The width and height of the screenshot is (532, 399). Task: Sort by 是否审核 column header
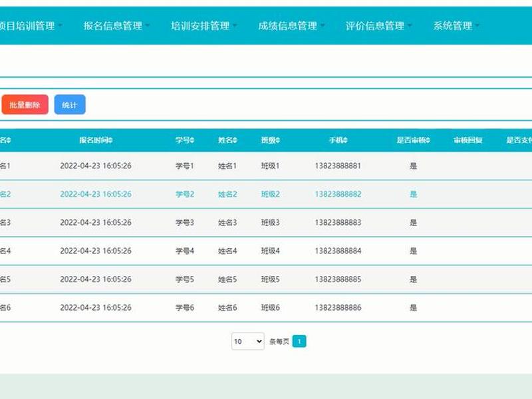pos(413,140)
